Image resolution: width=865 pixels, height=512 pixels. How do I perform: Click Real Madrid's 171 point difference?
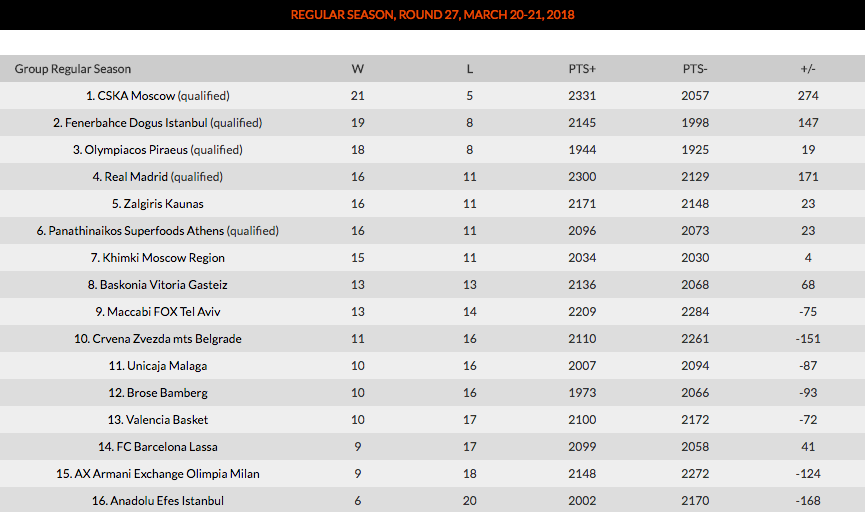tap(808, 177)
